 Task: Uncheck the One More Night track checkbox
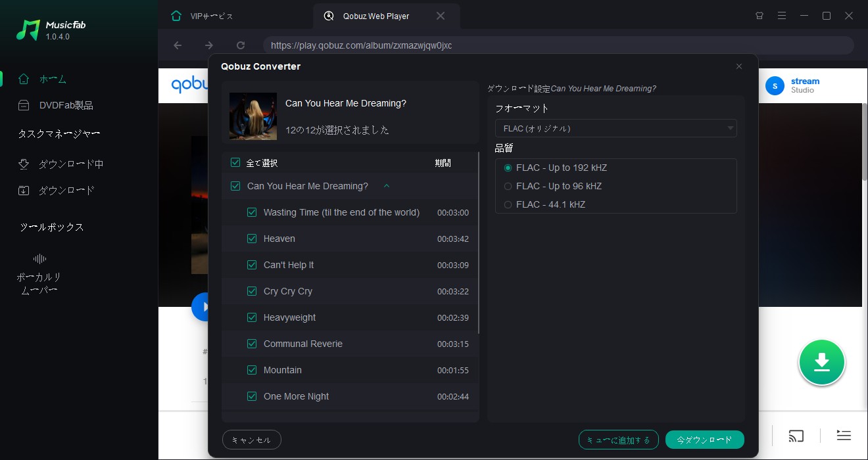click(252, 396)
